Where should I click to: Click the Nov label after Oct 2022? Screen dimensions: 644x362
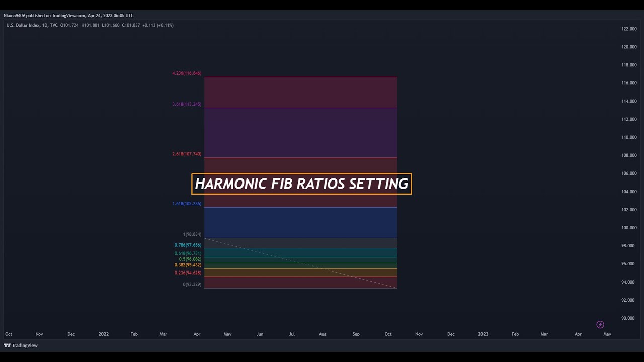tap(419, 334)
